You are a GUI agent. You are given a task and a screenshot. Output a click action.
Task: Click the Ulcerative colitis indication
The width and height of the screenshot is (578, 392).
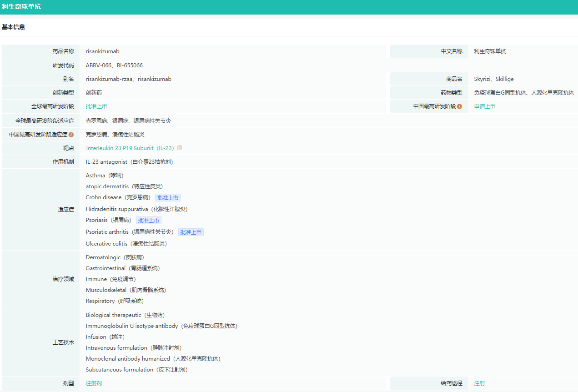126,244
